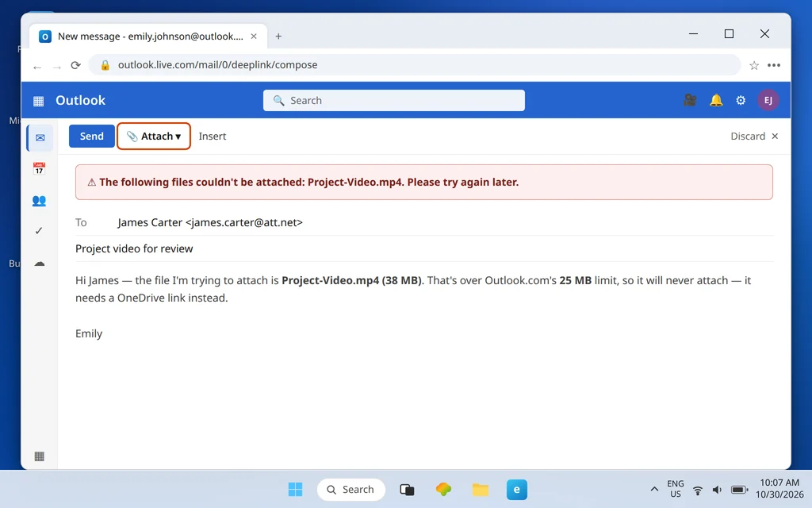The height and width of the screenshot is (508, 812).
Task: Open the Mail icon in sidebar
Action: (40, 138)
